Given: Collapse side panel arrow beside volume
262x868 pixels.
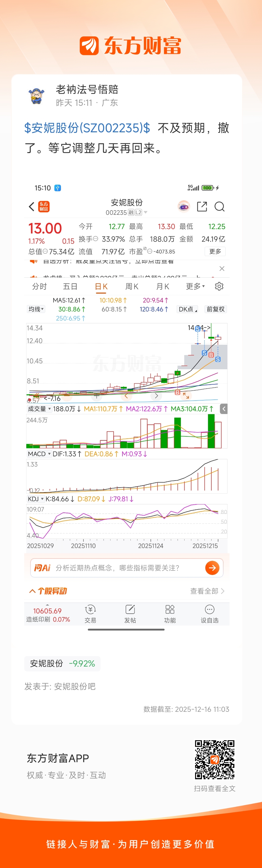Looking at the screenshot, I should (x=224, y=409).
